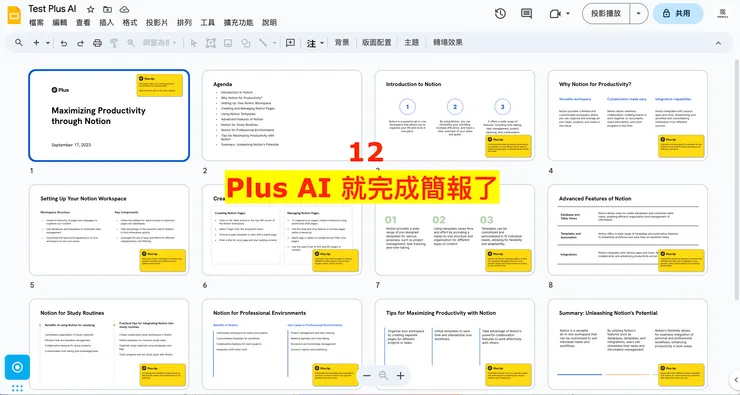Click the insert shape icon
The height and width of the screenshot is (395, 740).
[x=245, y=43]
